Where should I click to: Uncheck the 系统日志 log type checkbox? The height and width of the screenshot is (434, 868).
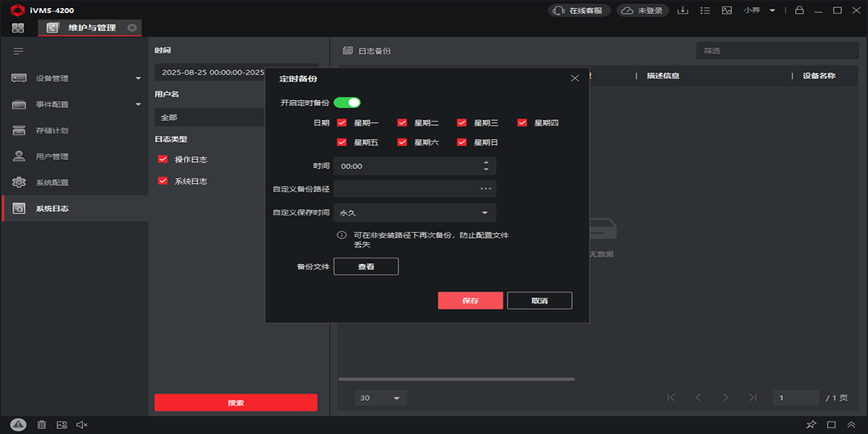163,181
